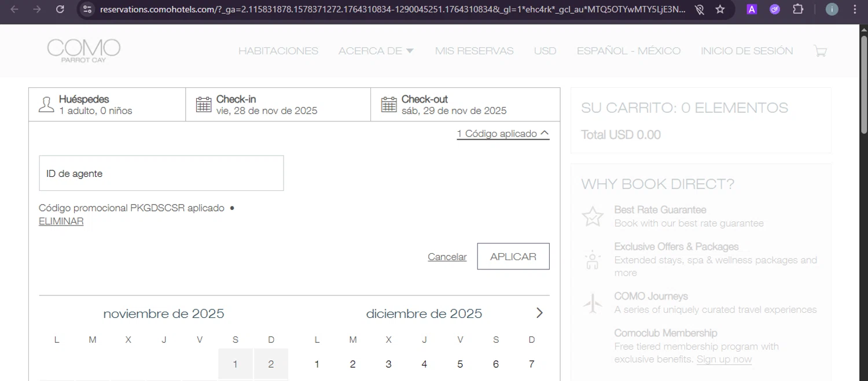Click the APLICAR button
Image resolution: width=868 pixels, height=381 pixels.
513,257
